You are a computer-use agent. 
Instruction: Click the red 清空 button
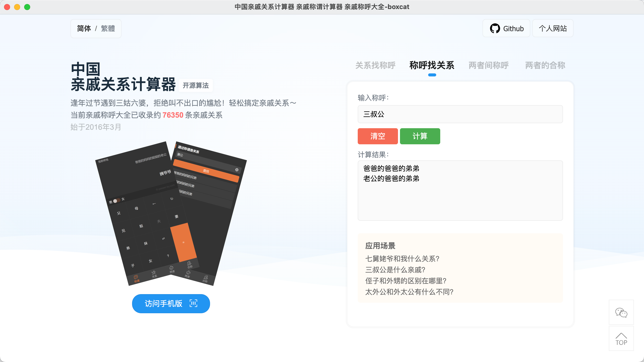[x=378, y=136]
